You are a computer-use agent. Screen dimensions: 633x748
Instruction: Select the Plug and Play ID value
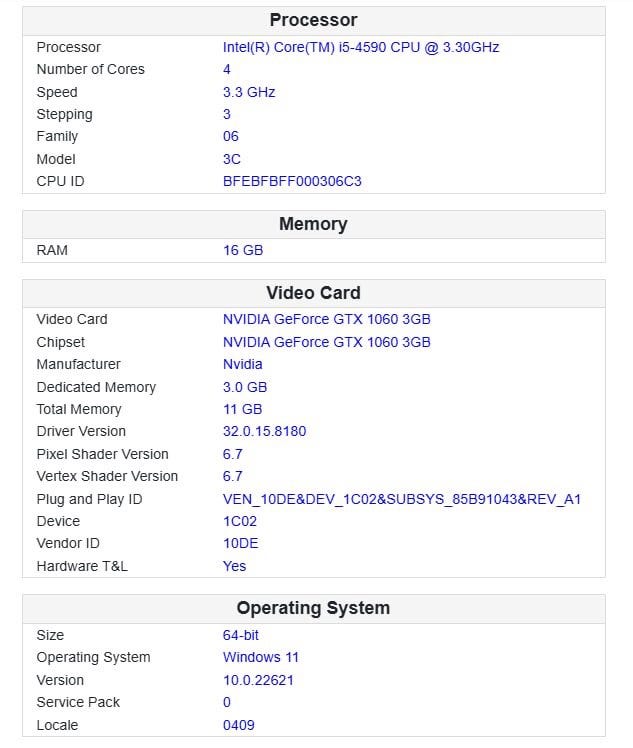[401, 499]
